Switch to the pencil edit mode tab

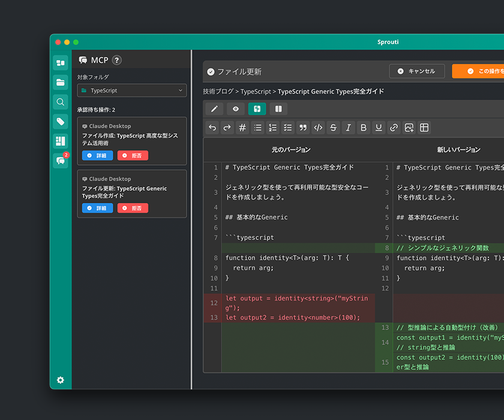214,109
